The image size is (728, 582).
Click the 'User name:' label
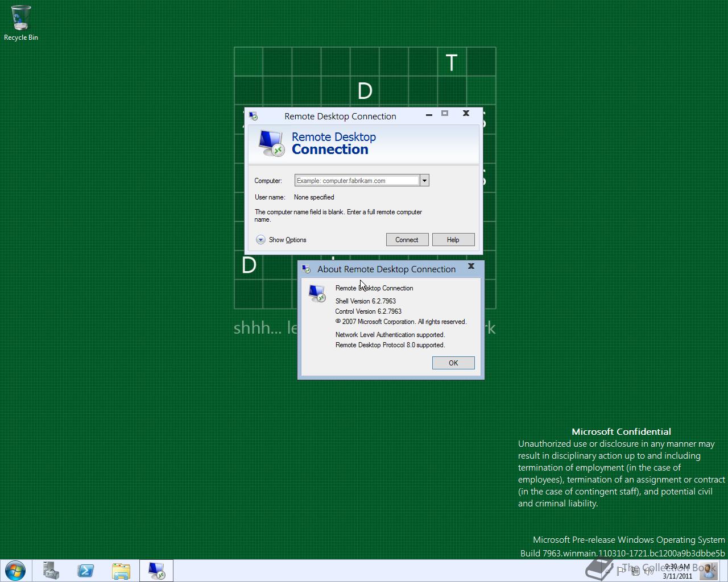point(270,197)
